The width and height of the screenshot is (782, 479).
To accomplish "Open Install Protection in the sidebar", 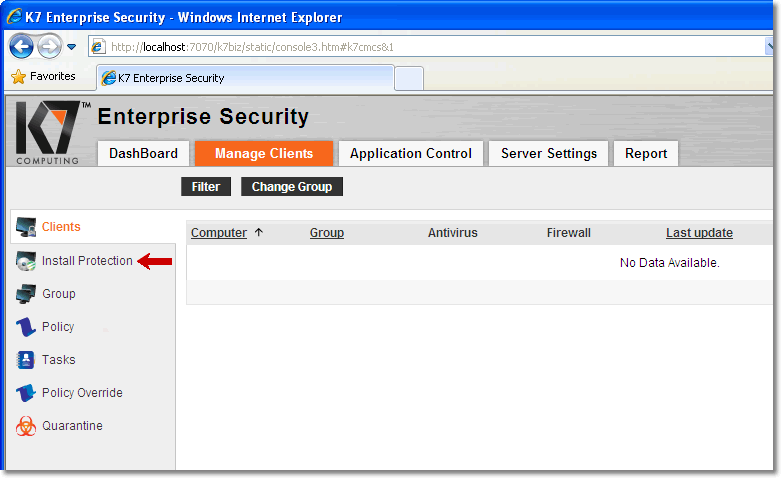I will click(87, 261).
